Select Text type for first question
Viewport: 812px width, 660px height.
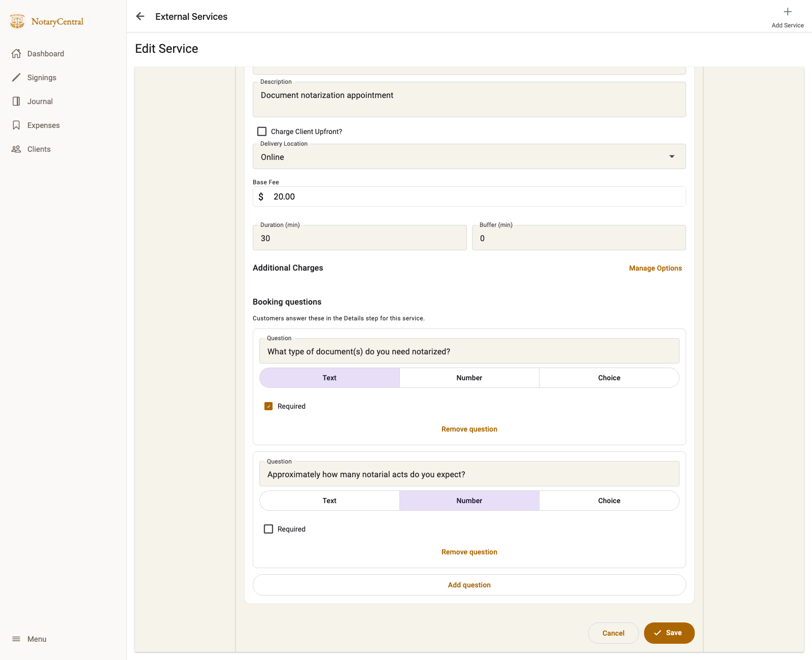click(329, 378)
